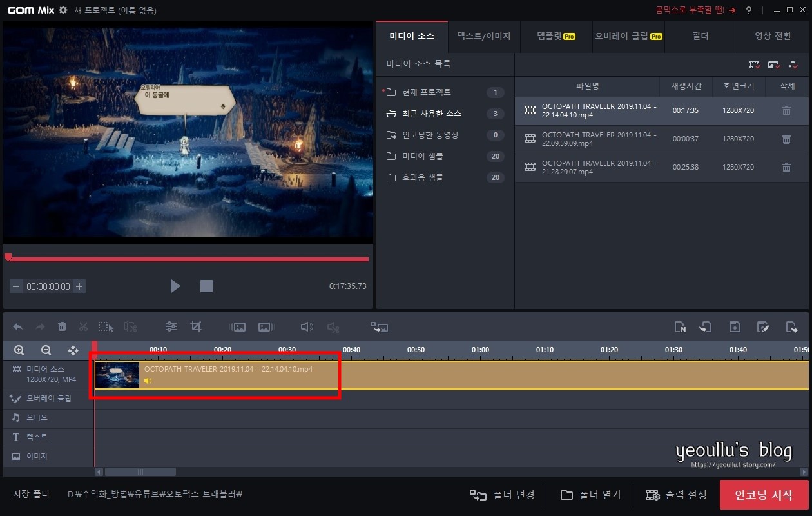Image resolution: width=812 pixels, height=516 pixels.
Task: Select the 최근 사용한 소스 folder
Action: (445, 114)
